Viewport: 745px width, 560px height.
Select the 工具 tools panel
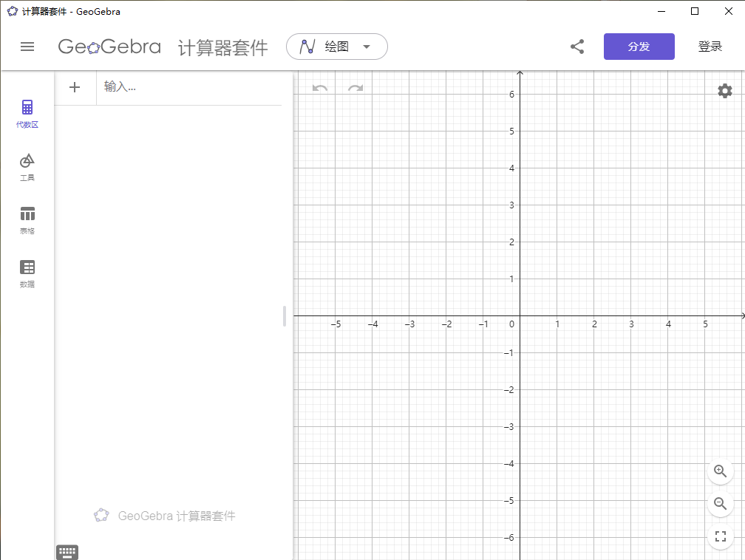[x=27, y=165]
